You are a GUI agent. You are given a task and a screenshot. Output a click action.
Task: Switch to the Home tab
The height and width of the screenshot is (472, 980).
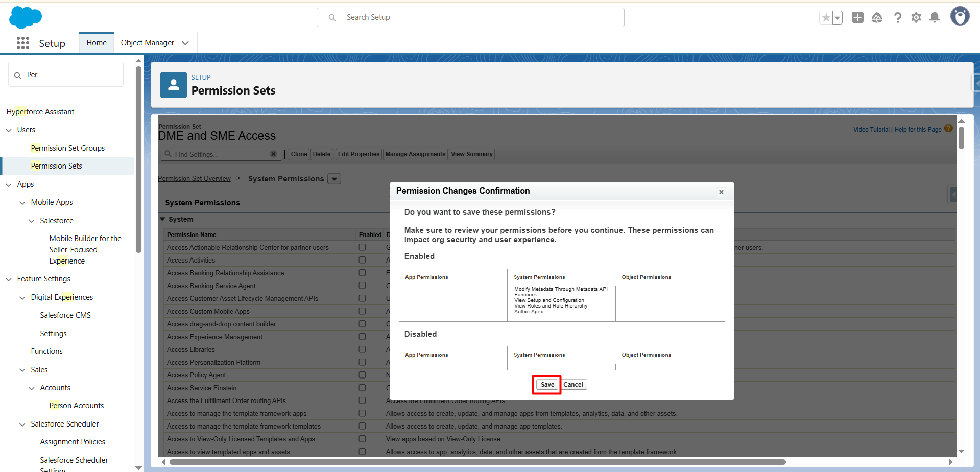(97, 43)
